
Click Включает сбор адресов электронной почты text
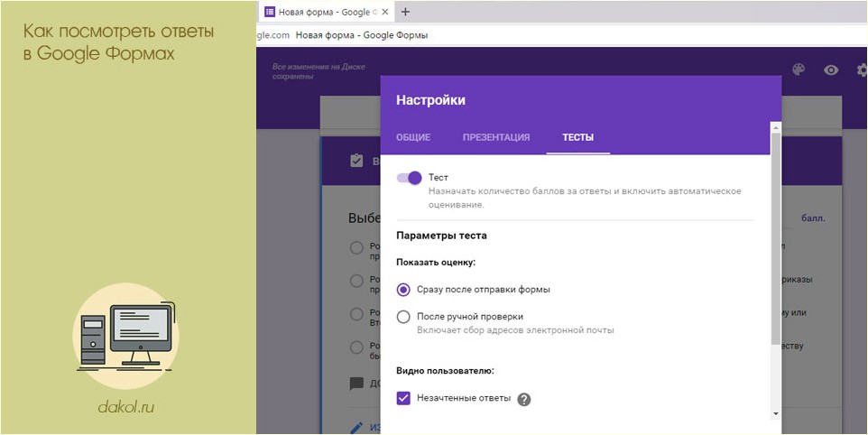point(515,330)
